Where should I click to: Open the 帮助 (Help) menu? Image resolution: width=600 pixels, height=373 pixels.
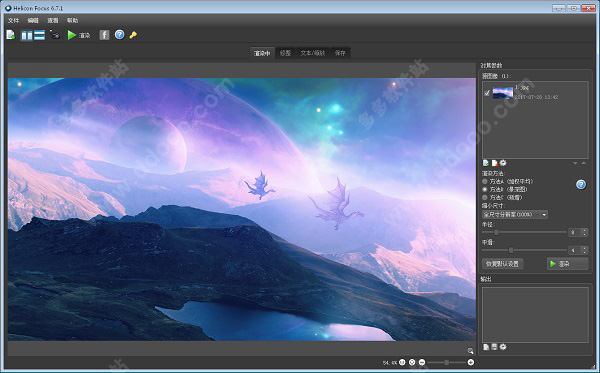[72, 20]
